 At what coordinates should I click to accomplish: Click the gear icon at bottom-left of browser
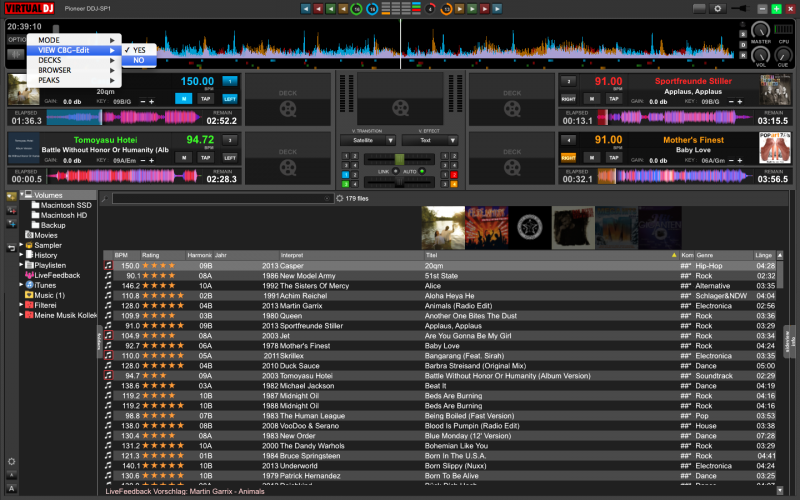click(x=11, y=461)
